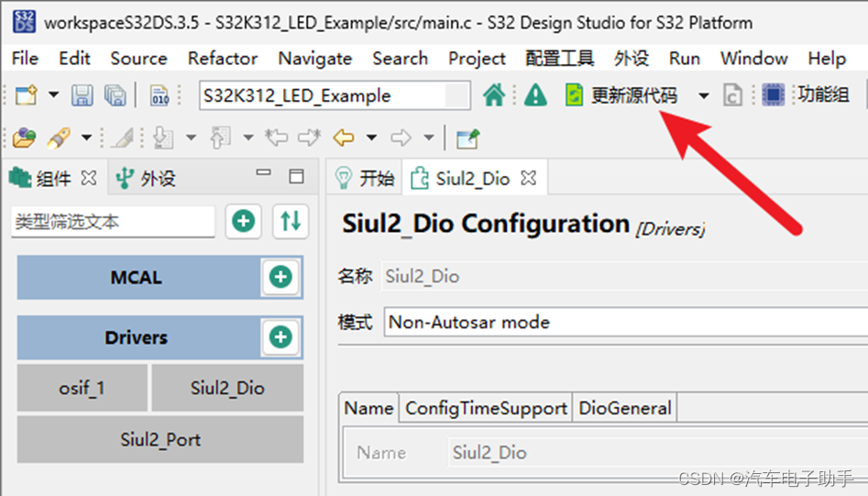
Task: Open the 外设 menu in menu bar
Action: [632, 58]
